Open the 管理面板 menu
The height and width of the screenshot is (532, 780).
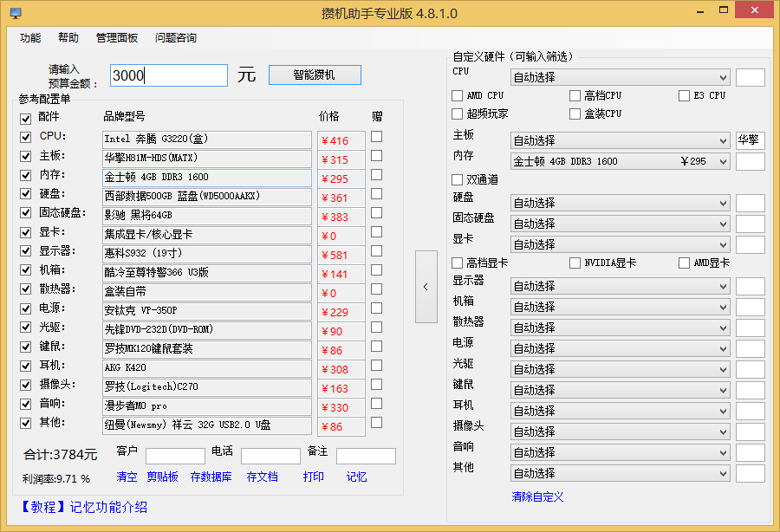(117, 38)
